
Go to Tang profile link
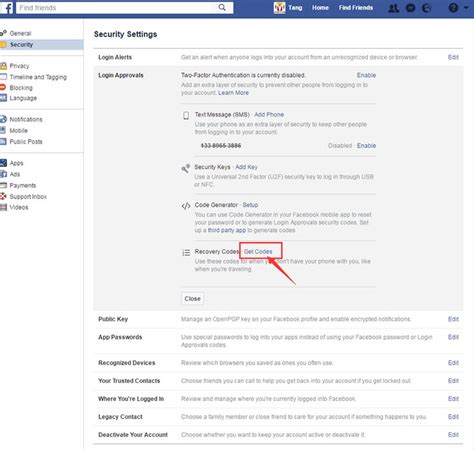(295, 8)
